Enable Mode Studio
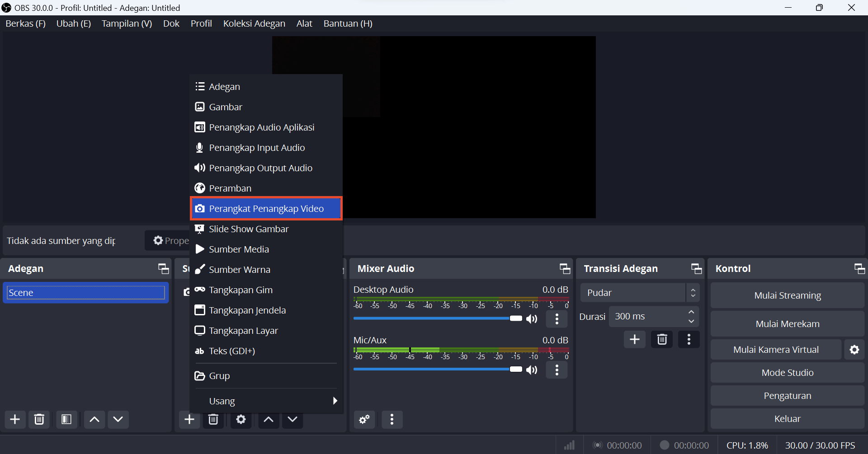 pyautogui.click(x=787, y=372)
